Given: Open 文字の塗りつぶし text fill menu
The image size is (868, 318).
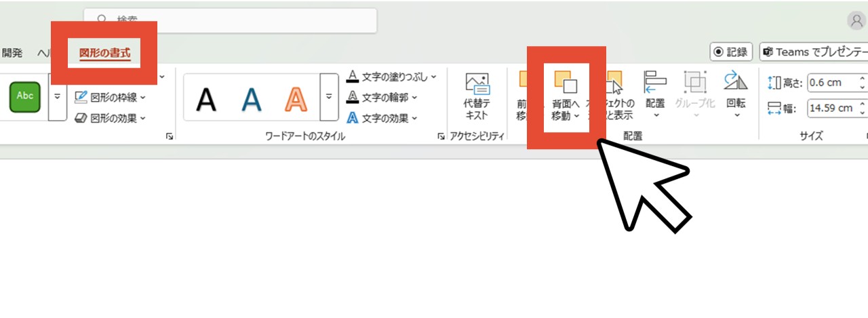Looking at the screenshot, I should [391, 77].
